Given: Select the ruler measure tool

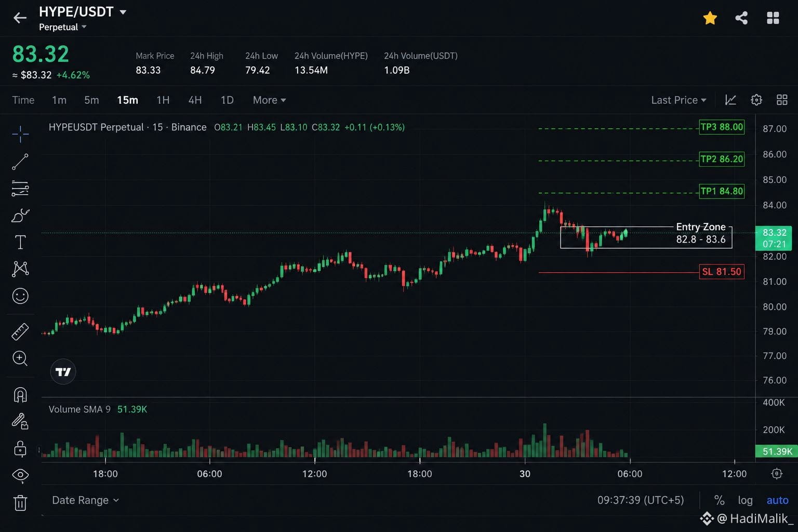Looking at the screenshot, I should (x=20, y=331).
